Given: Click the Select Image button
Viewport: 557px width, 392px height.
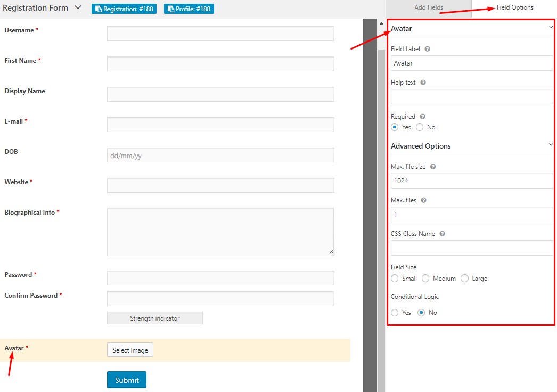Looking at the screenshot, I should click(130, 350).
